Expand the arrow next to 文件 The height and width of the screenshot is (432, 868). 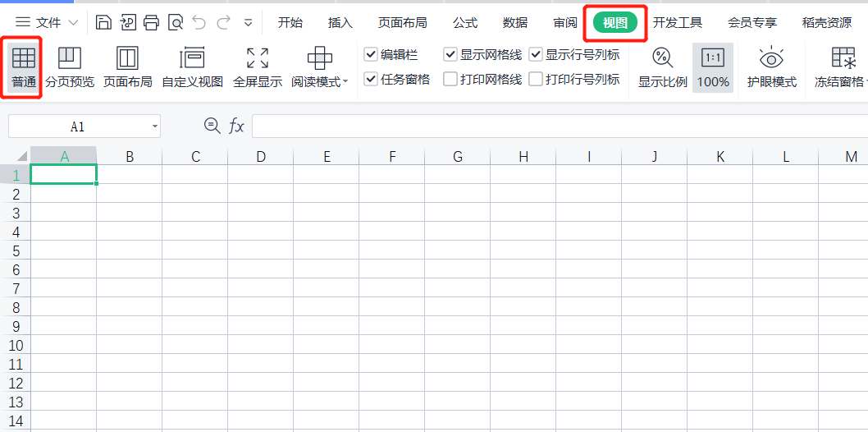pyautogui.click(x=73, y=23)
